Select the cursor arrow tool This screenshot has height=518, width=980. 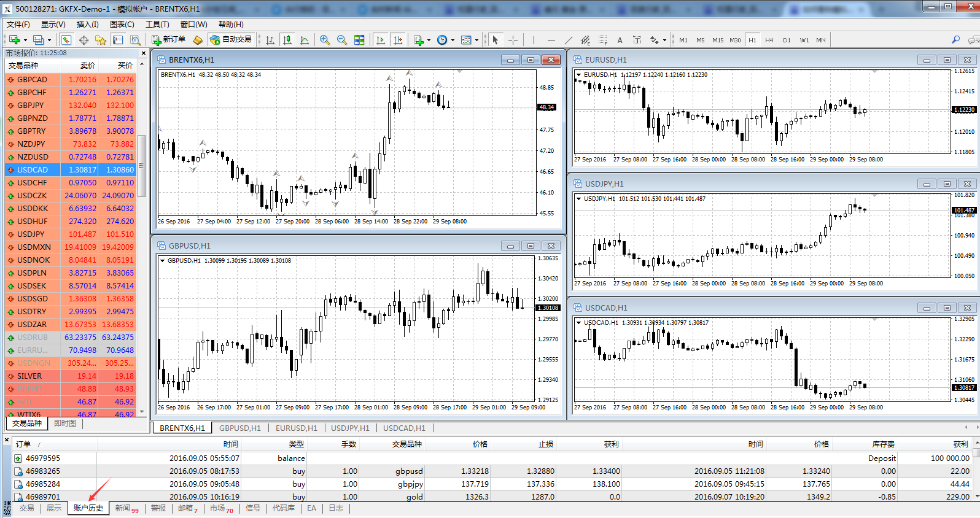coord(496,40)
